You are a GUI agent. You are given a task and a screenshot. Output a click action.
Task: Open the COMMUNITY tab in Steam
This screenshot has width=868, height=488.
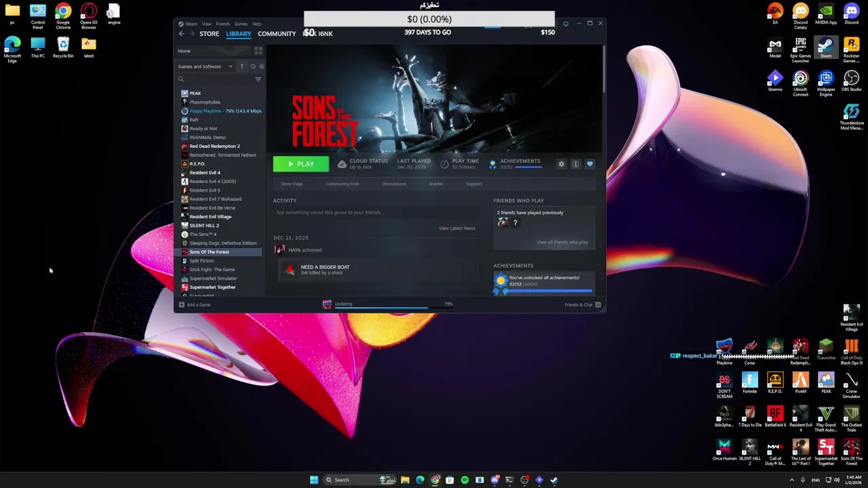point(277,34)
